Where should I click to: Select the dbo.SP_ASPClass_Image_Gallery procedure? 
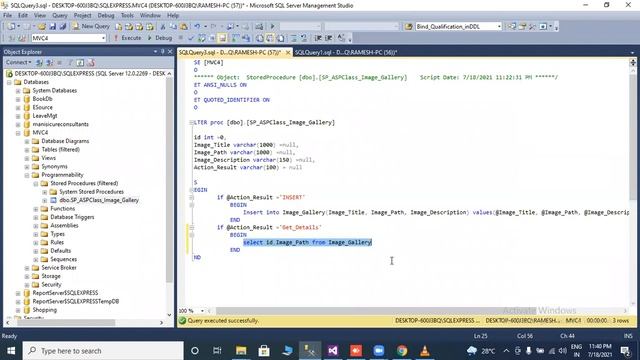click(99, 200)
